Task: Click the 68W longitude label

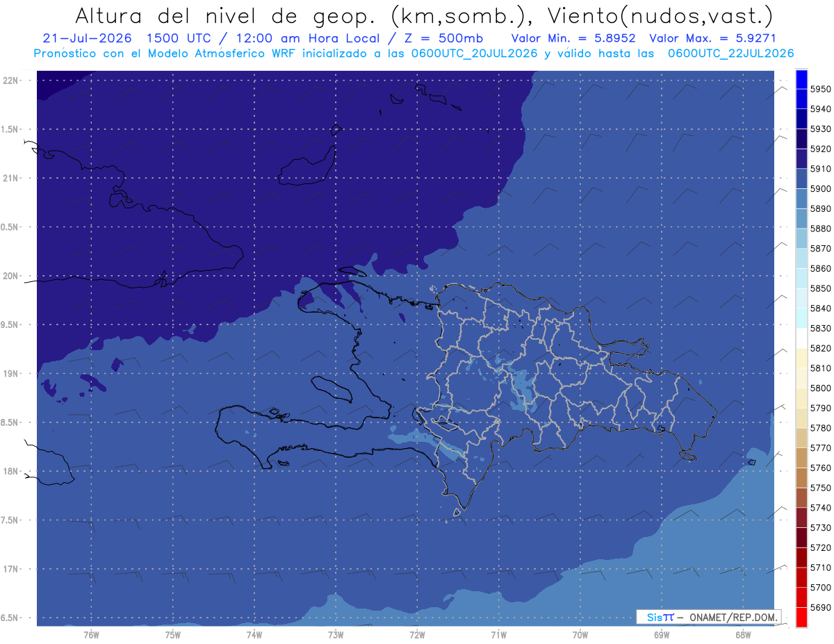Action: pos(742,636)
